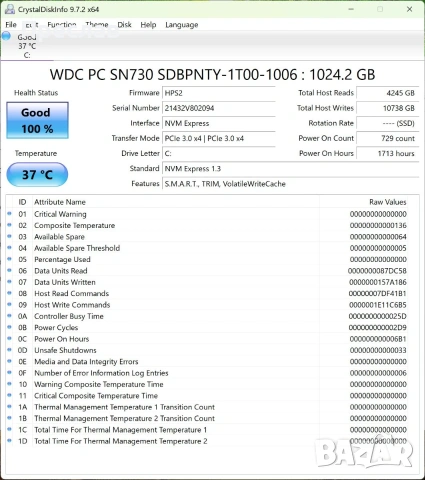
Task: Click status dot for Composite Temperature row
Action: coord(9,225)
